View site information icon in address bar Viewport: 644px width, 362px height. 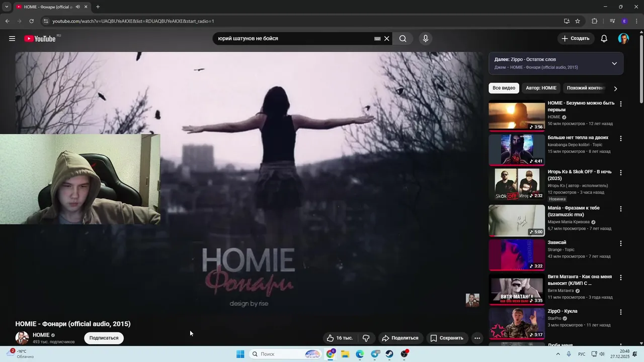tap(46, 21)
